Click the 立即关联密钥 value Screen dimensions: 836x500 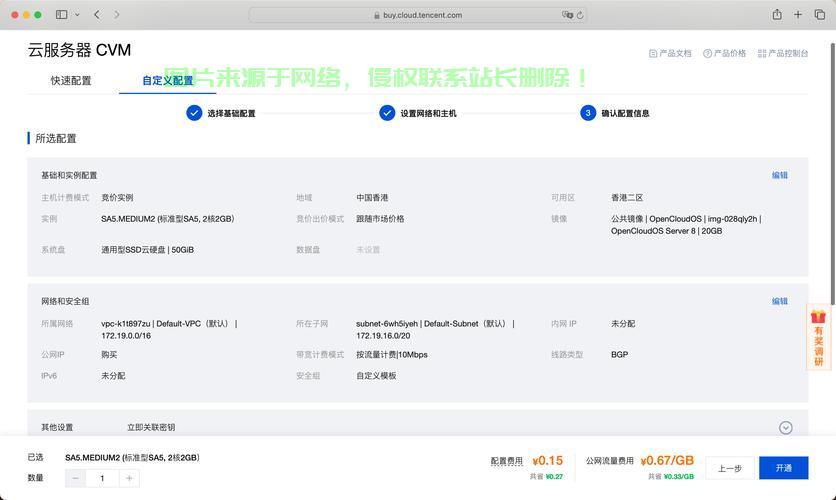pyautogui.click(x=151, y=428)
